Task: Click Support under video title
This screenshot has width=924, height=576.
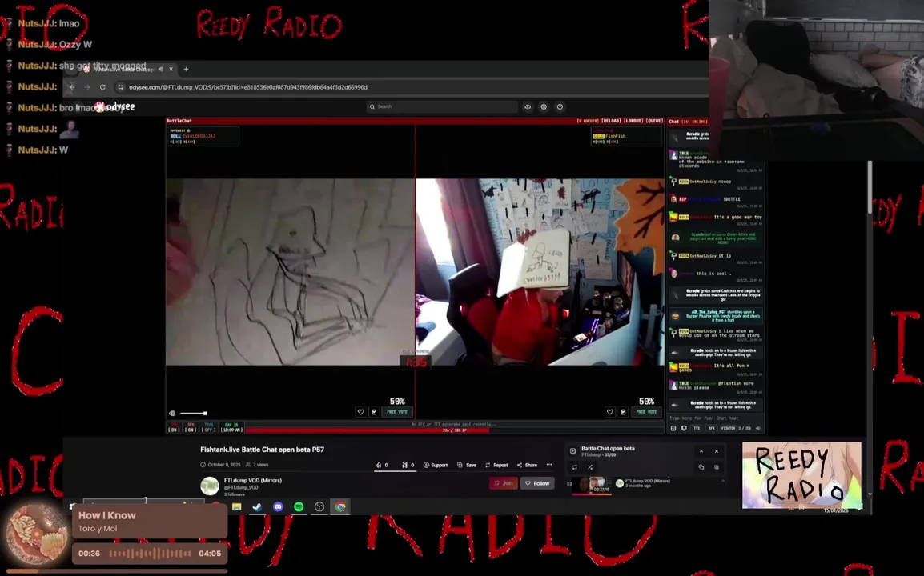Action: [436, 466]
